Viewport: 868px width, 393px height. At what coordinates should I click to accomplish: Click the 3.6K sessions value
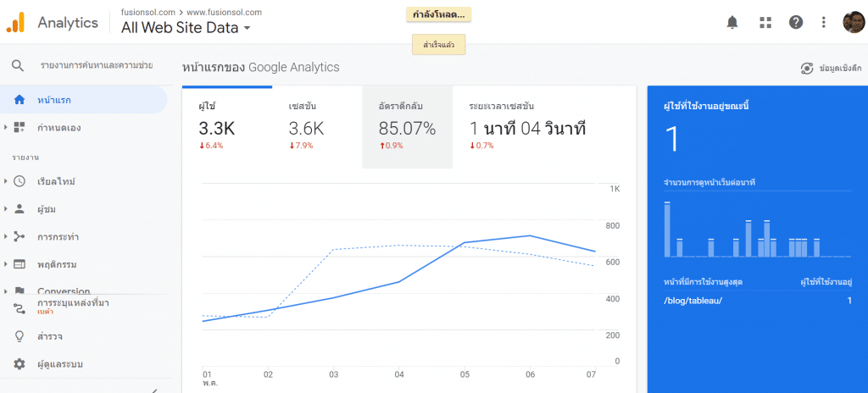(306, 129)
